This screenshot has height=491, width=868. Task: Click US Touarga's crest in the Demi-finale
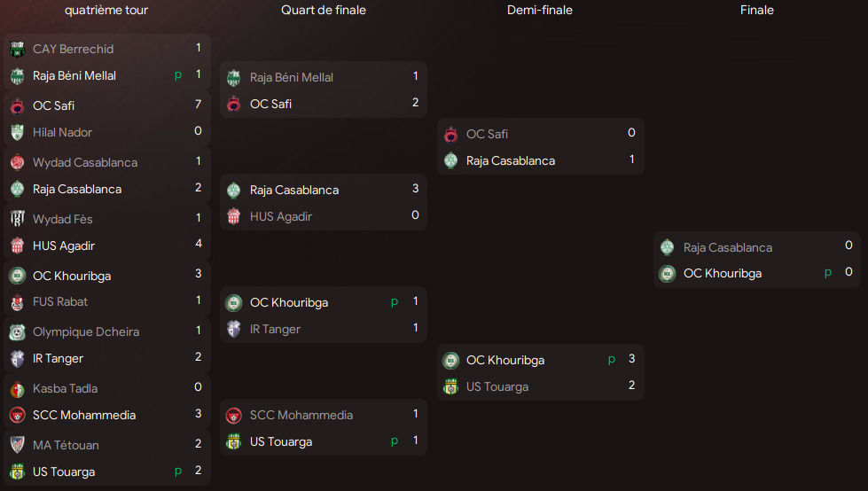tap(450, 387)
